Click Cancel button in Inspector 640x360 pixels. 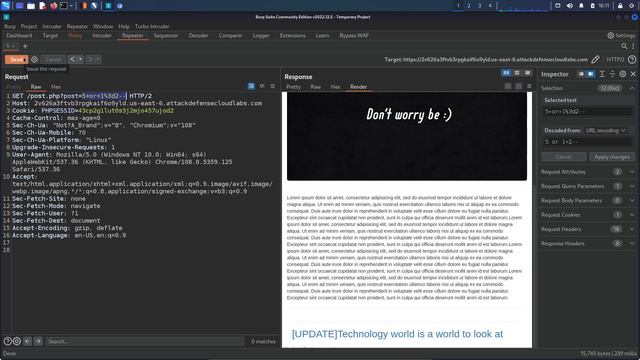coord(564,157)
